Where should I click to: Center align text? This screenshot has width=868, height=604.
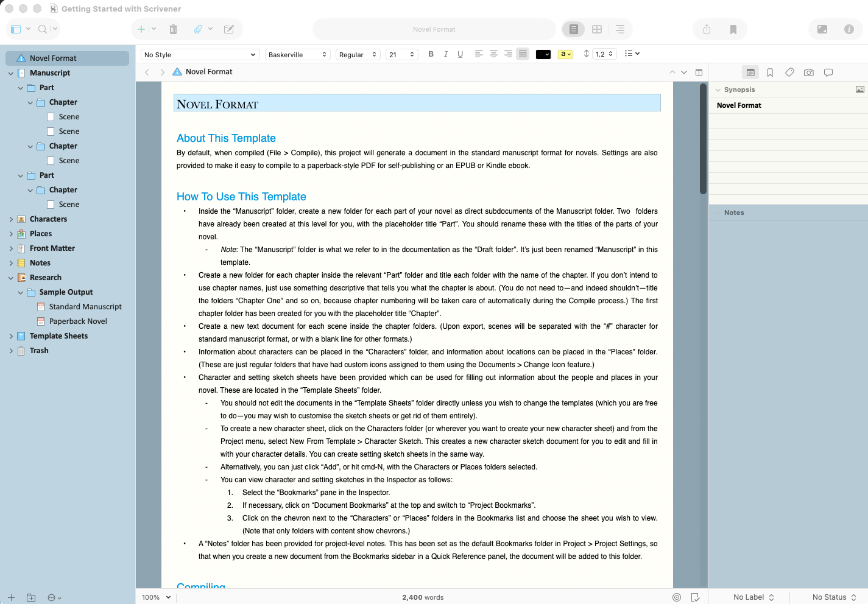coord(493,54)
